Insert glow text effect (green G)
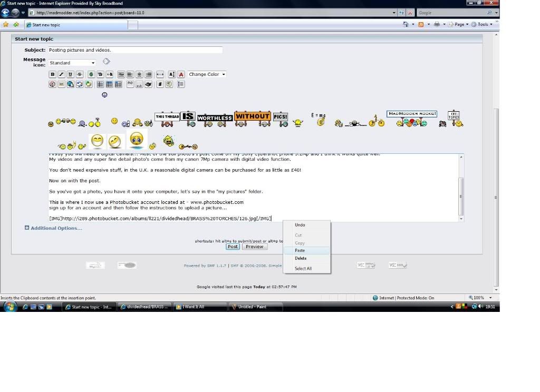Image resolution: width=540 pixels, height=392 pixels. (91, 74)
